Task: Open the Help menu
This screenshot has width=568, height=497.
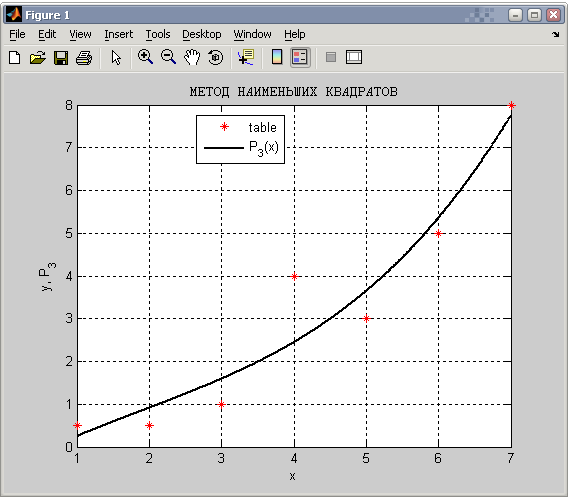Action: 295,34
